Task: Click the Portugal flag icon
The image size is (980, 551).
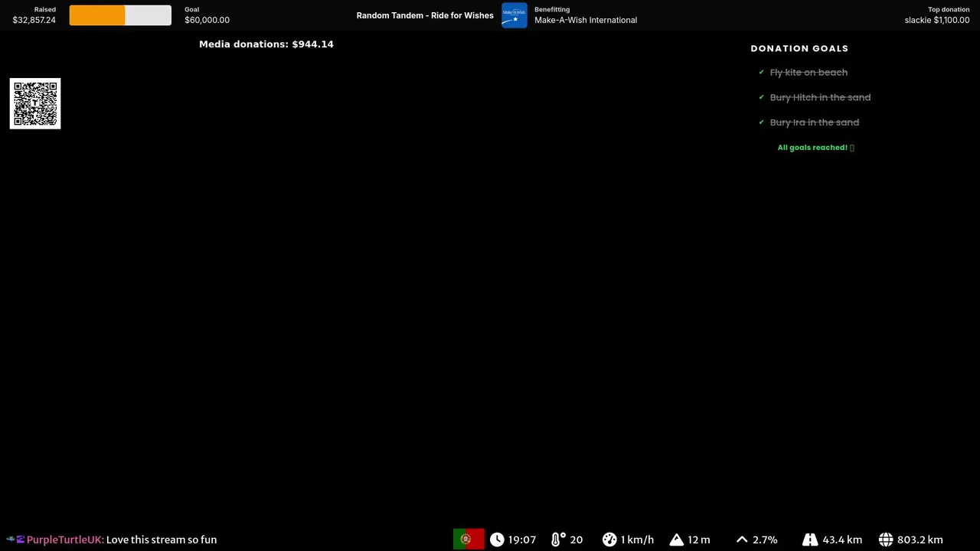Action: coord(469,540)
